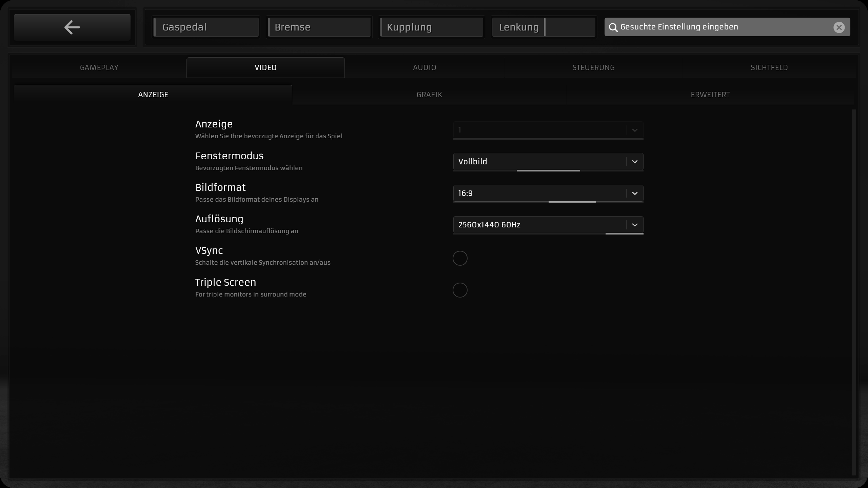Clear the search field with X icon
868x488 pixels.
tap(839, 27)
